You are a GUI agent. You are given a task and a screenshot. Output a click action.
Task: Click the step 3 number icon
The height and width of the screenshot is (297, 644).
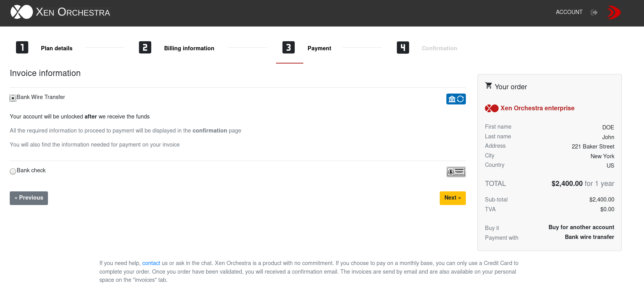pyautogui.click(x=288, y=48)
